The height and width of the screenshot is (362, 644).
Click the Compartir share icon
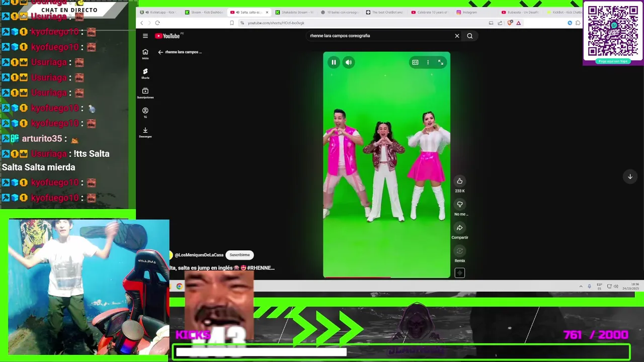459,228
